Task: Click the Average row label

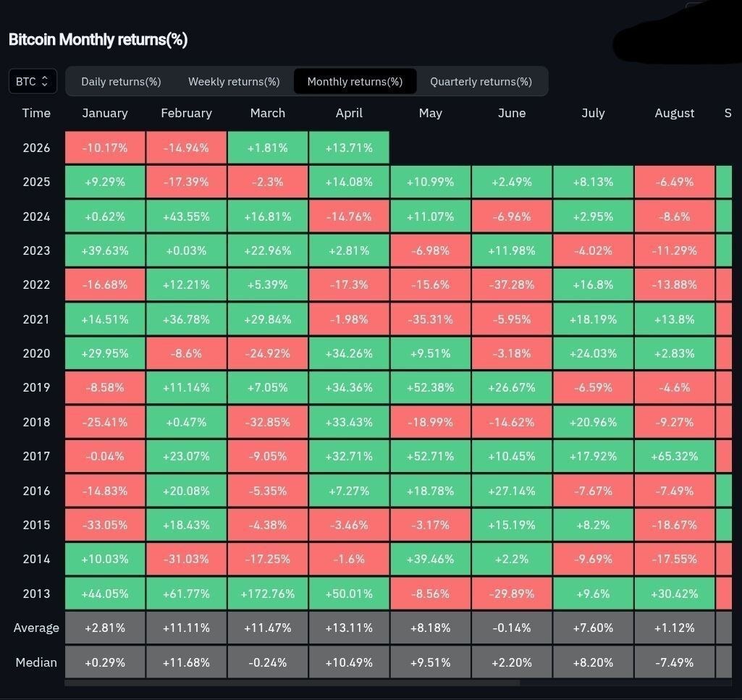Action: pos(36,628)
